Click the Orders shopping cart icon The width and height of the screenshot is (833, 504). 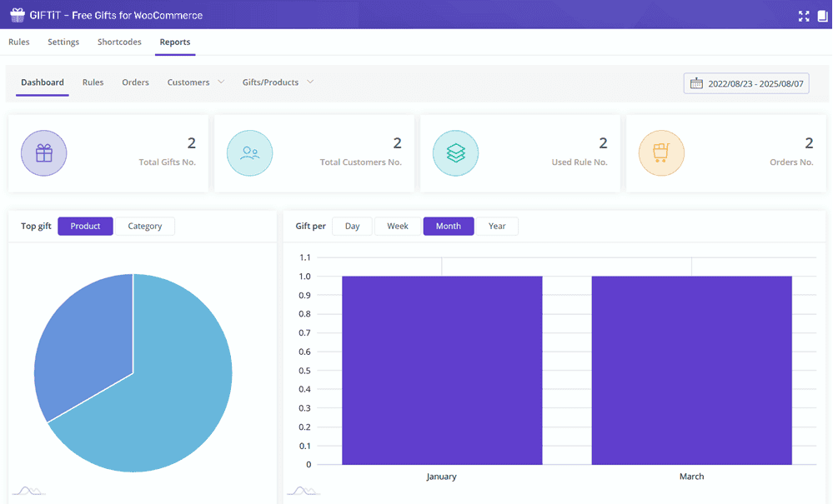point(661,153)
